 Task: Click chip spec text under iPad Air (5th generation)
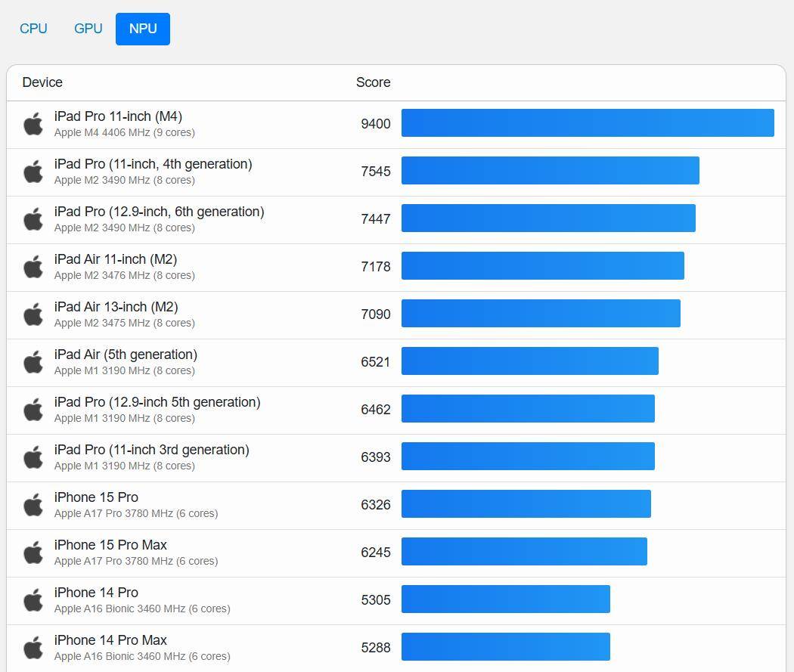(x=125, y=370)
